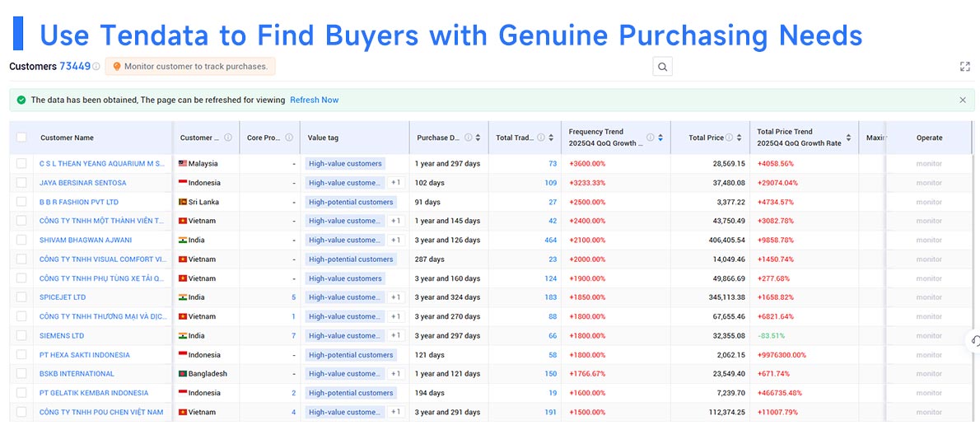The image size is (980, 430).
Task: Click Monitor customer to track purchases badge
Action: point(190,66)
